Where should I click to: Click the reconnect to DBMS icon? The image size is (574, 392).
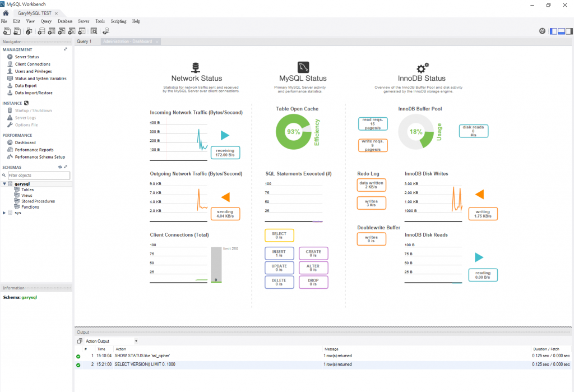(x=106, y=31)
